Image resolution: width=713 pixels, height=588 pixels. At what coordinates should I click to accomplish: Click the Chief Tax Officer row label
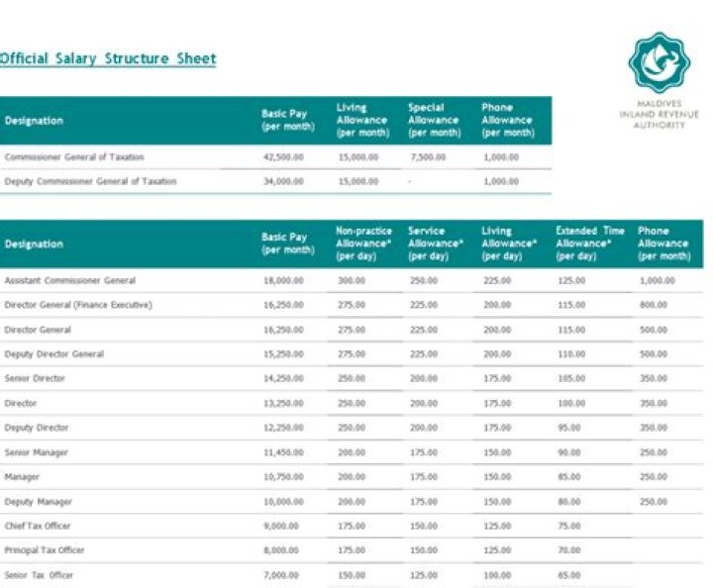click(38, 526)
